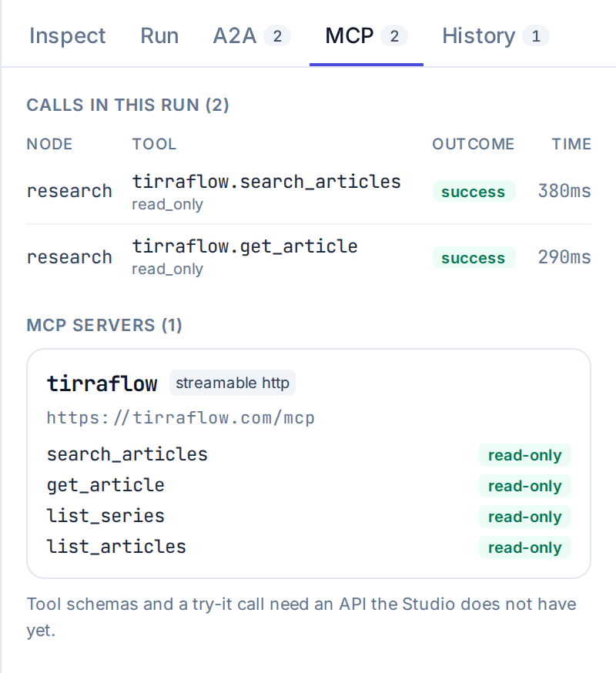Click research node of get_article call
616x673 pixels.
(69, 257)
